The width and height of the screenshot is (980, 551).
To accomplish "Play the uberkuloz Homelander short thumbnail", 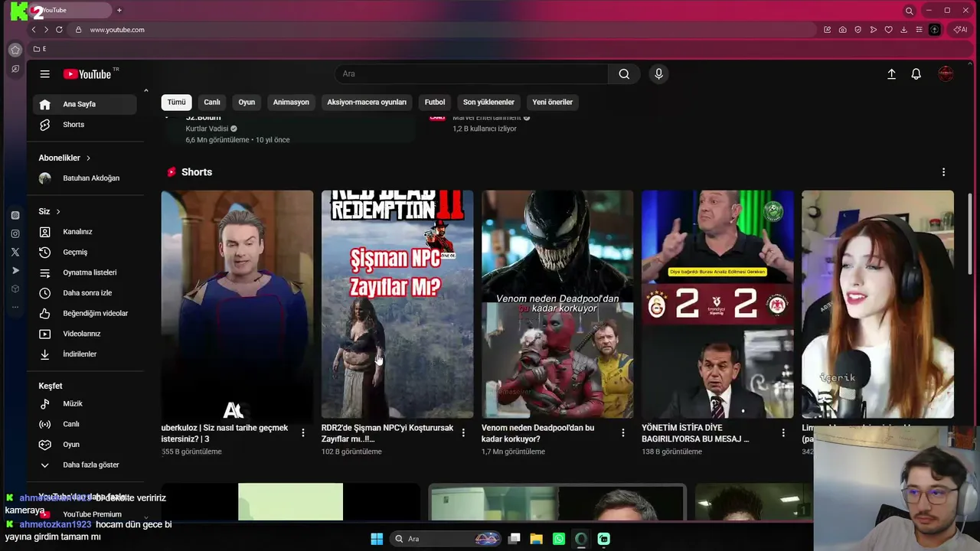I will pyautogui.click(x=237, y=304).
